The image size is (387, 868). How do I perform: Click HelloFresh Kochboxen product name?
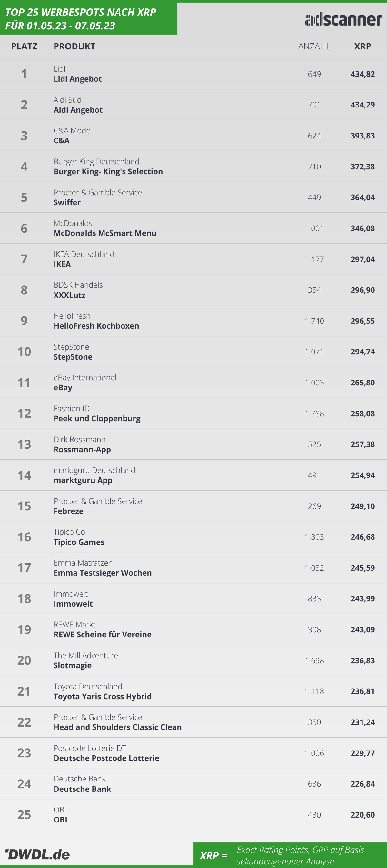click(x=96, y=326)
